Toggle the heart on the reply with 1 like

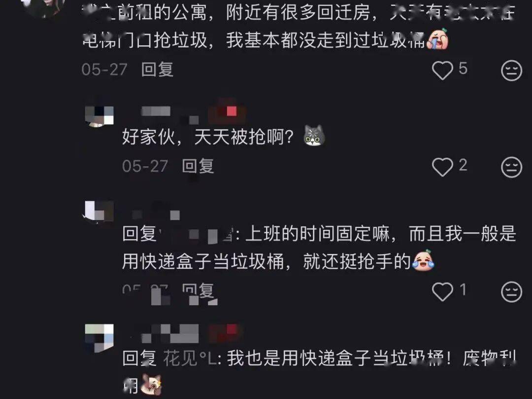coord(442,291)
